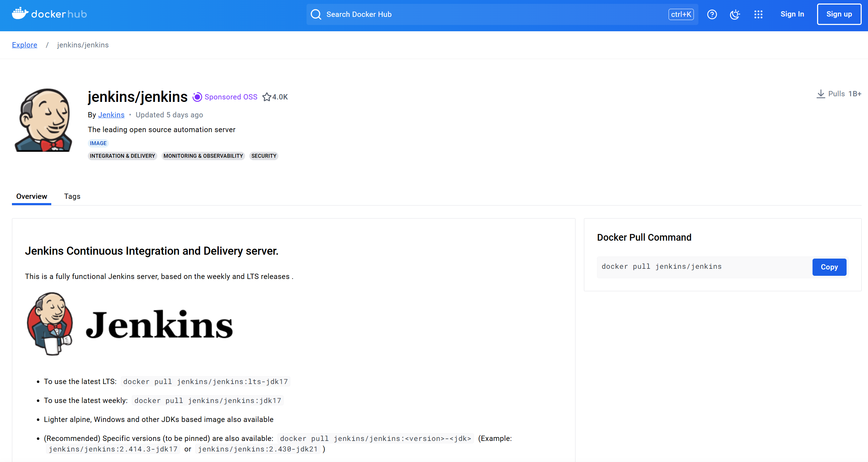Image resolution: width=868 pixels, height=462 pixels.
Task: Click the Jenkins butler avatar image
Action: point(44,120)
